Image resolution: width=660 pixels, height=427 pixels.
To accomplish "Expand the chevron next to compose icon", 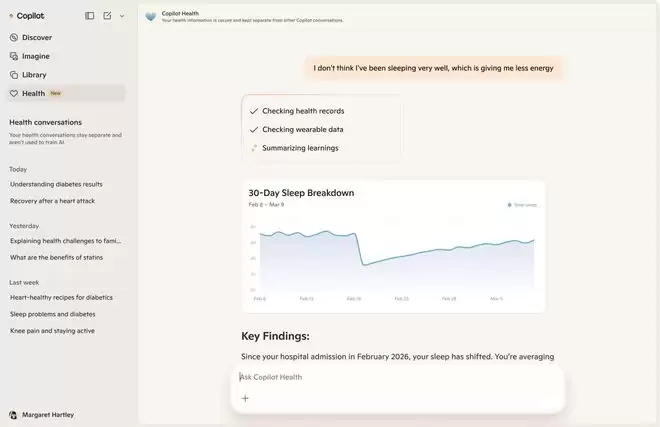I will (122, 16).
